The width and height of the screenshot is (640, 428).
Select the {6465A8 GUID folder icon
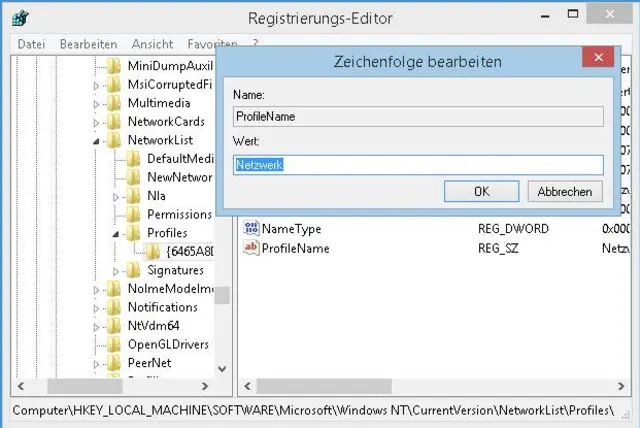pos(153,251)
